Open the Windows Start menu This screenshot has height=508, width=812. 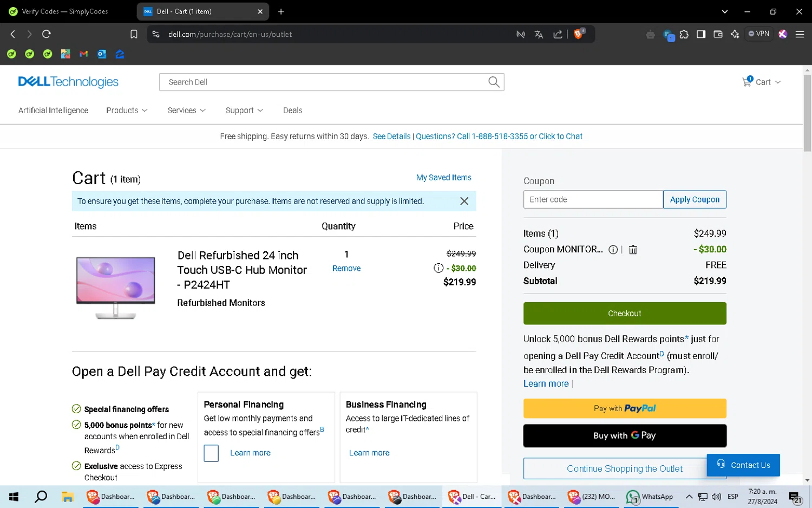coord(14,497)
